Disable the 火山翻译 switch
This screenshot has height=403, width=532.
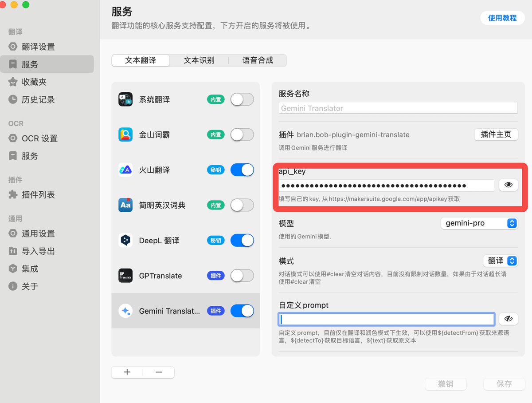(x=242, y=170)
